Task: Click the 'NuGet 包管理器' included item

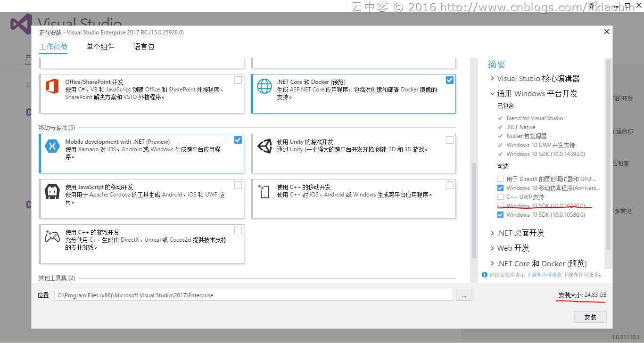Action: [527, 136]
